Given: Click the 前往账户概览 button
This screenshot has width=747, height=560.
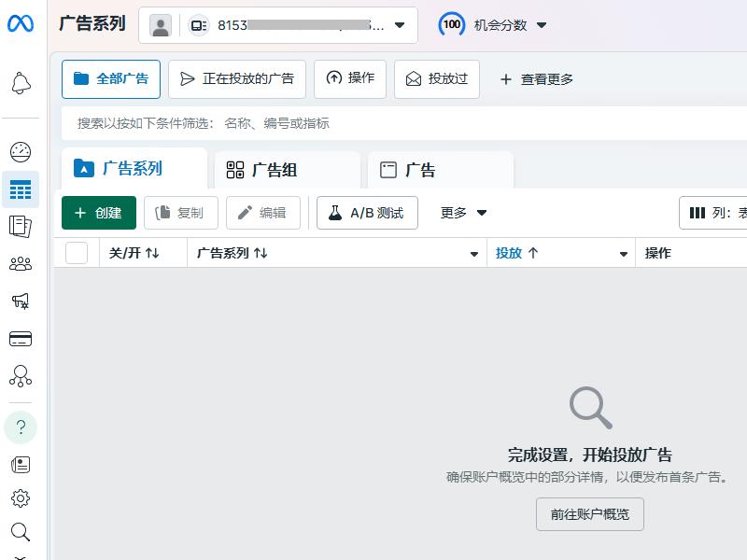Looking at the screenshot, I should pos(589,514).
